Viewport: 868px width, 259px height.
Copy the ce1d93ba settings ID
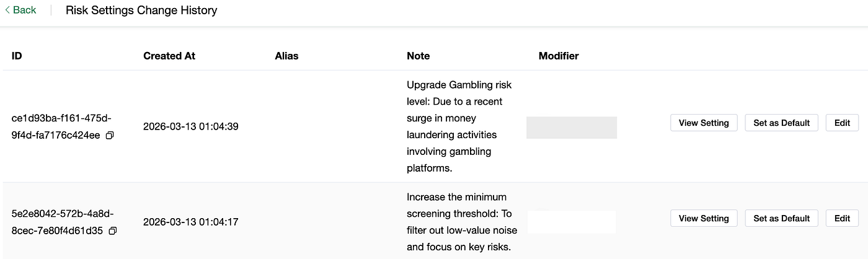(110, 135)
